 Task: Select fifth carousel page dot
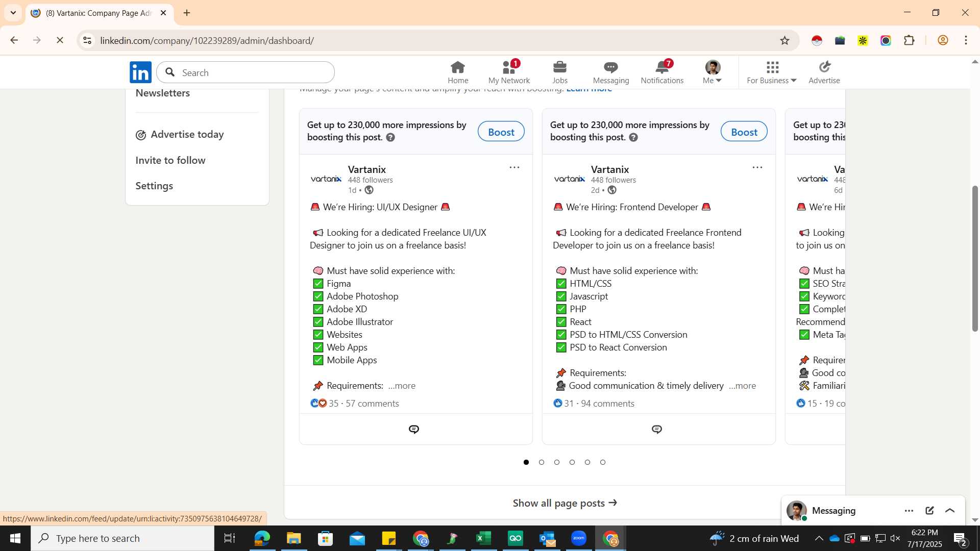click(x=587, y=462)
